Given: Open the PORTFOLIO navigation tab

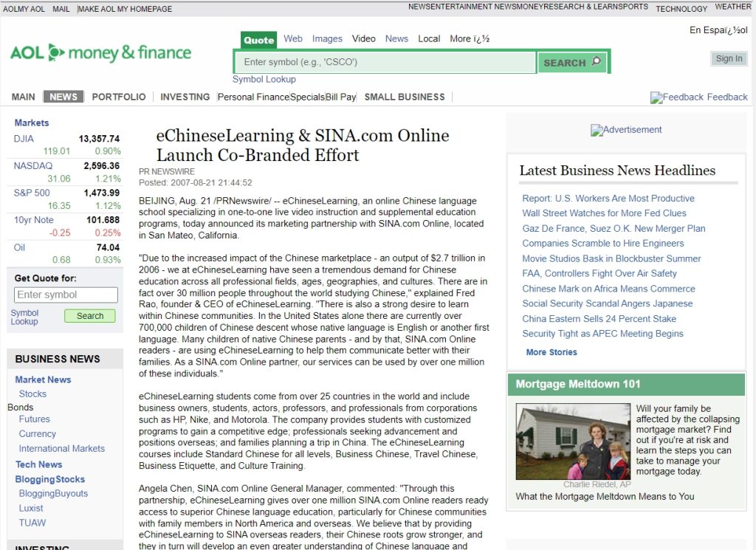Looking at the screenshot, I should tap(119, 97).
